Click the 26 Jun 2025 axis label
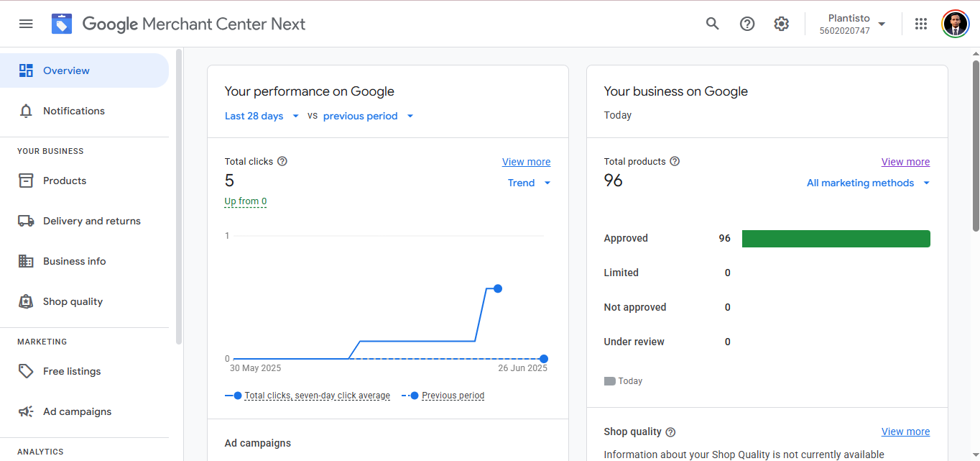 pyautogui.click(x=523, y=368)
